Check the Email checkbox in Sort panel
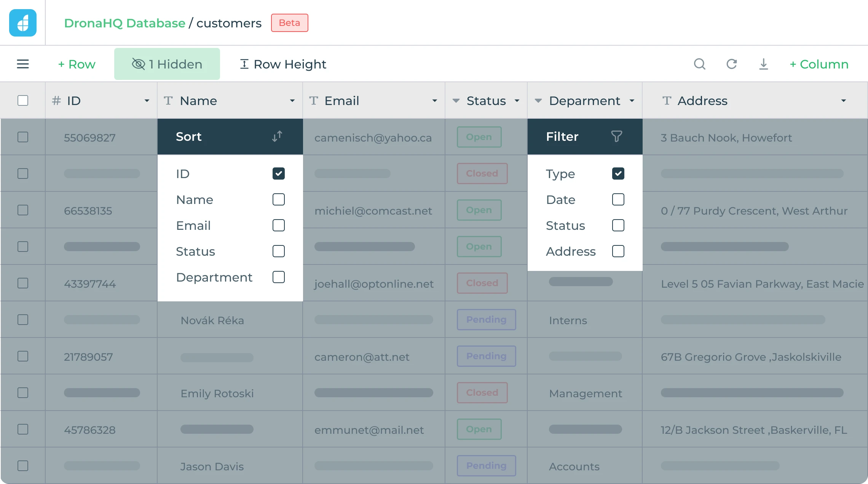The image size is (868, 484). pyautogui.click(x=278, y=225)
